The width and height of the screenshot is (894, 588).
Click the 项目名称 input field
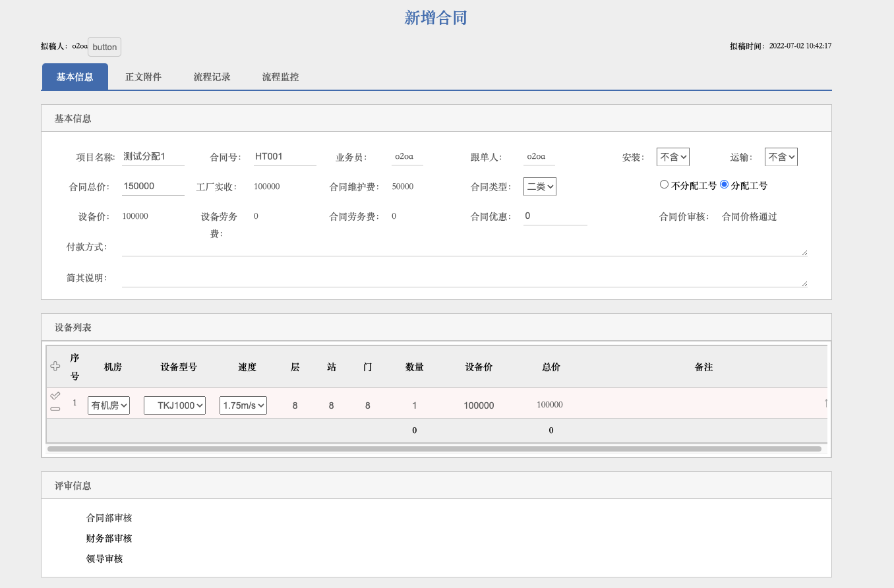(153, 157)
